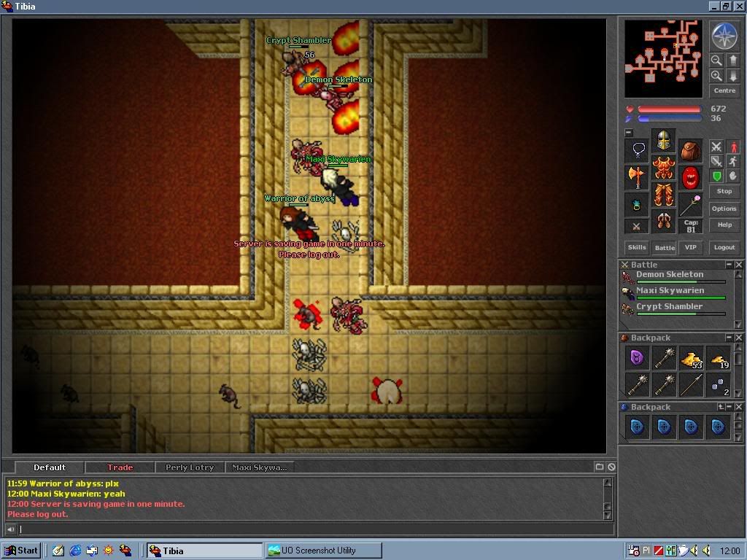Viewport: 747px width, 560px height.
Task: Select the boots equipment slot
Action: [663, 221]
